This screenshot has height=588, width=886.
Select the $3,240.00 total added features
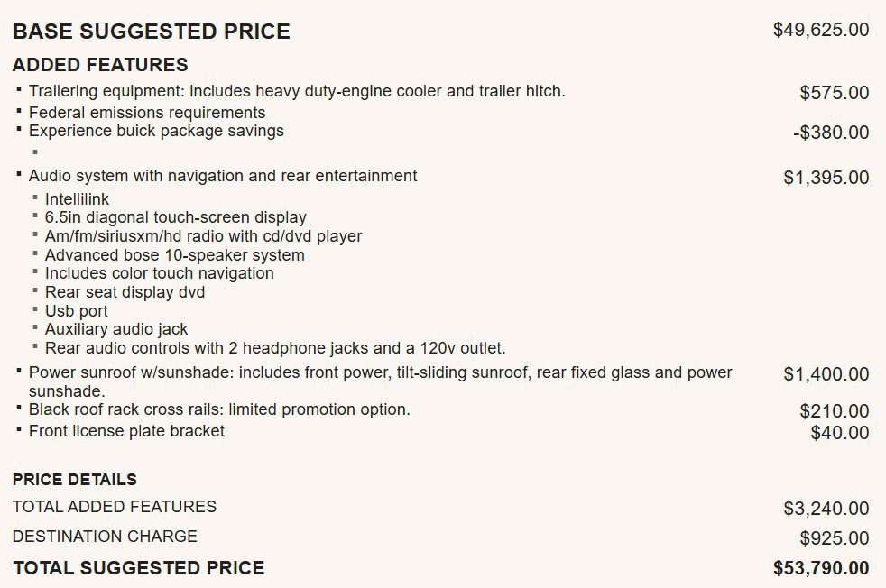826,509
